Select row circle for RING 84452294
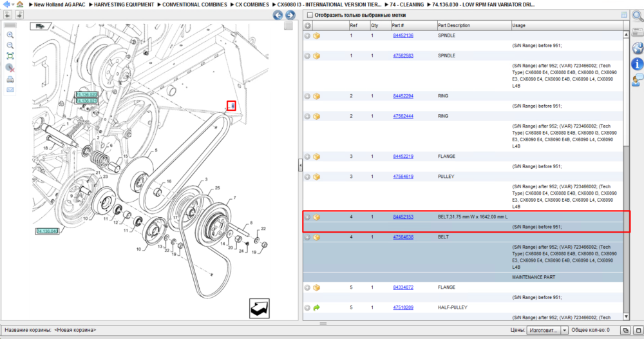The height and width of the screenshot is (339, 644). [307, 96]
